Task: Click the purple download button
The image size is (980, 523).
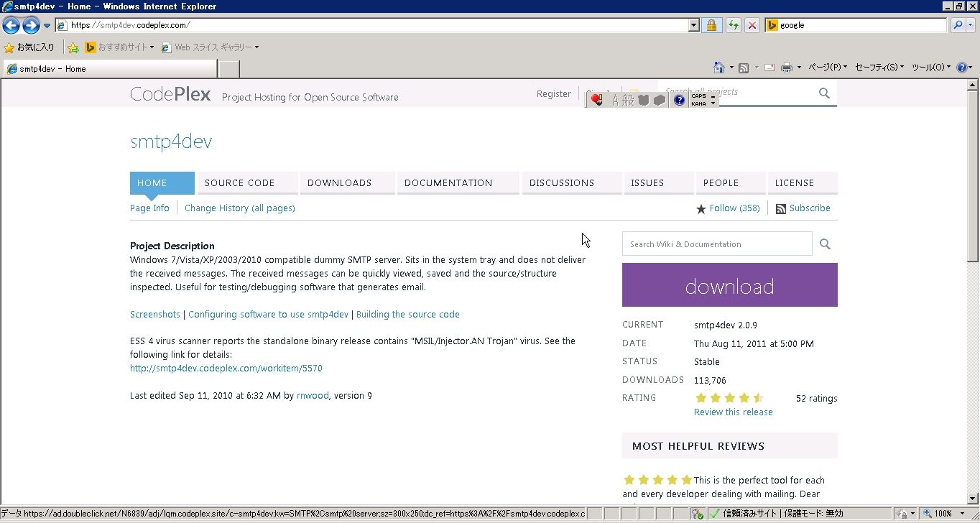Action: 730,284
